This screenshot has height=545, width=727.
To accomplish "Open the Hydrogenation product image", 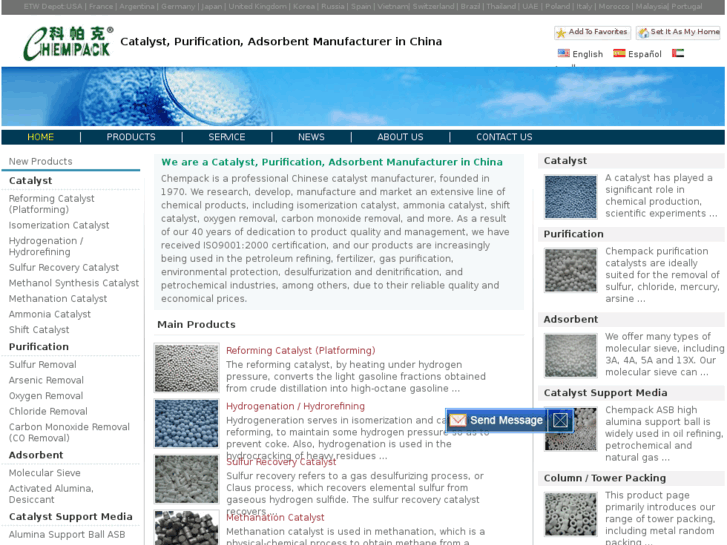I will (186, 423).
